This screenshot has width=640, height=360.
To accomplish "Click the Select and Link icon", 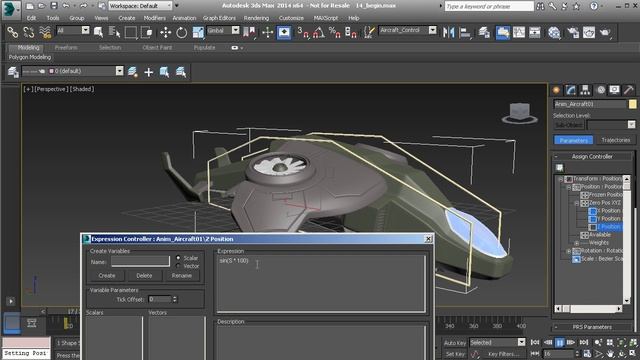I will pos(12,32).
